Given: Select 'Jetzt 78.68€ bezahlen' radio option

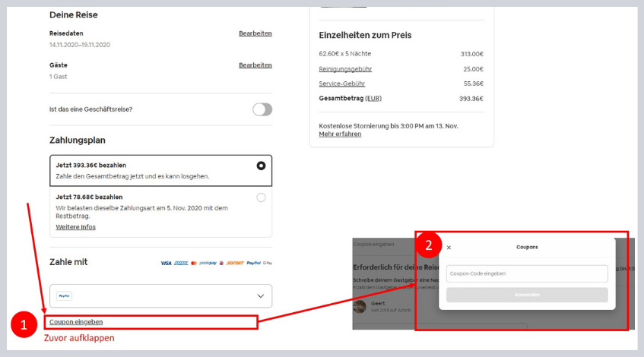Looking at the screenshot, I should 261,197.
